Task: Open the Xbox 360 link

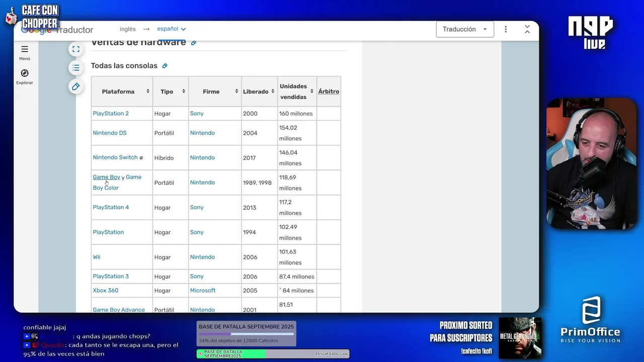Action: [x=106, y=291]
